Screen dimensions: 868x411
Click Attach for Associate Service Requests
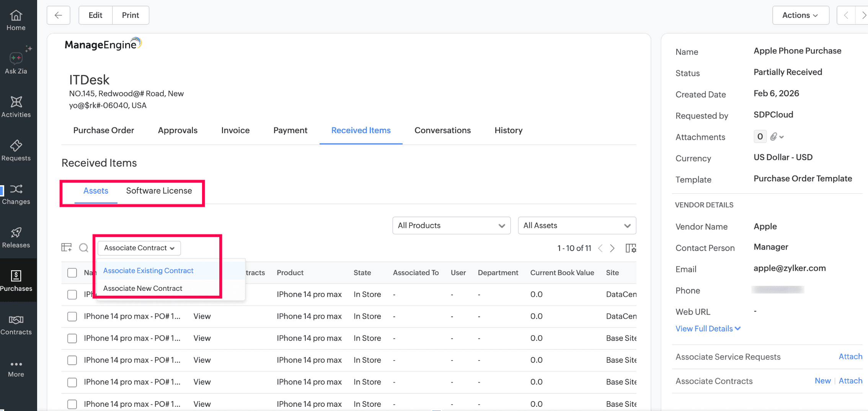coord(850,357)
